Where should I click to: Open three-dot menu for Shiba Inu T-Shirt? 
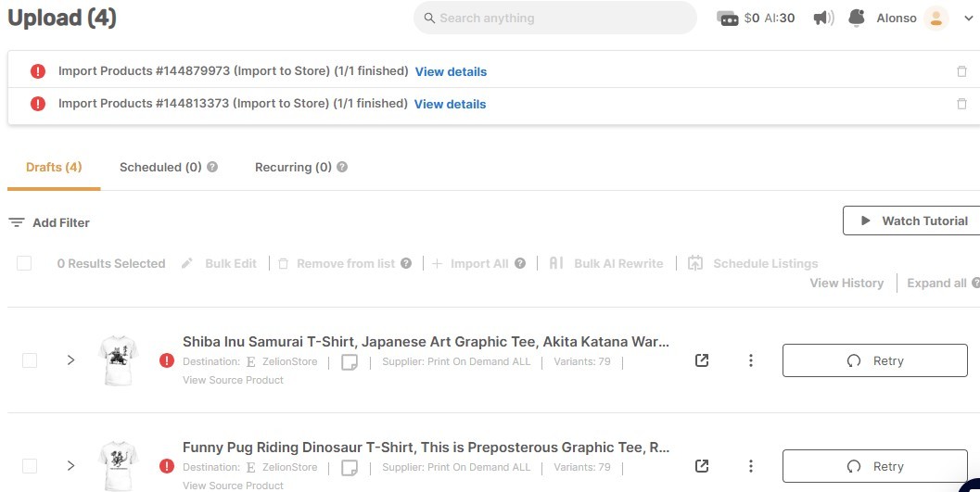click(x=751, y=360)
